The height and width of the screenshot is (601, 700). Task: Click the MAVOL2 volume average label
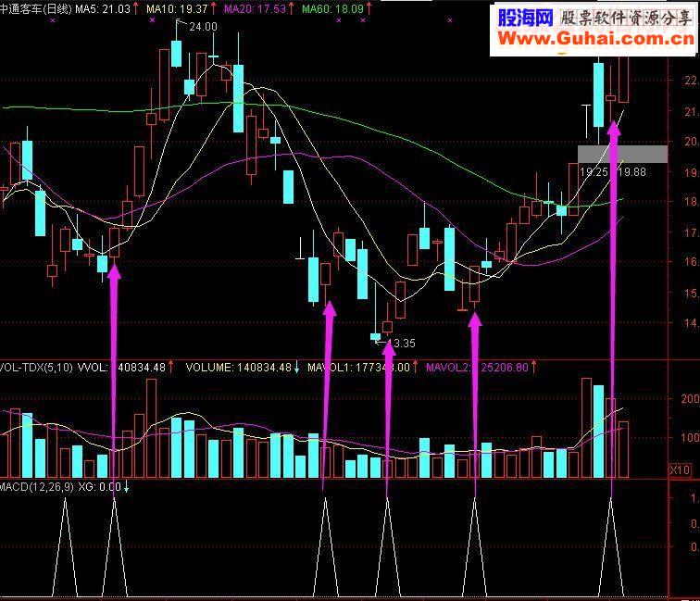pyautogui.click(x=477, y=368)
